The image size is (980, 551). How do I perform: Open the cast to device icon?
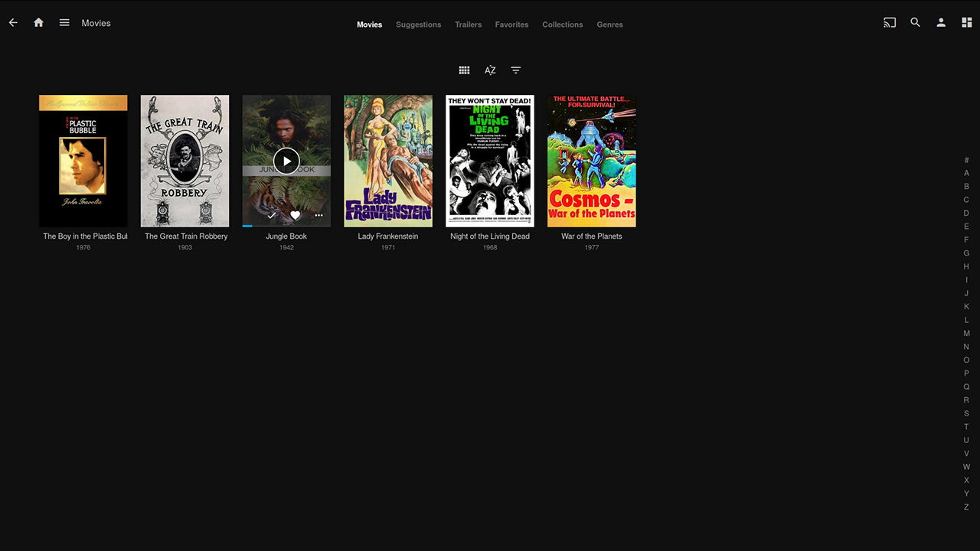(890, 23)
